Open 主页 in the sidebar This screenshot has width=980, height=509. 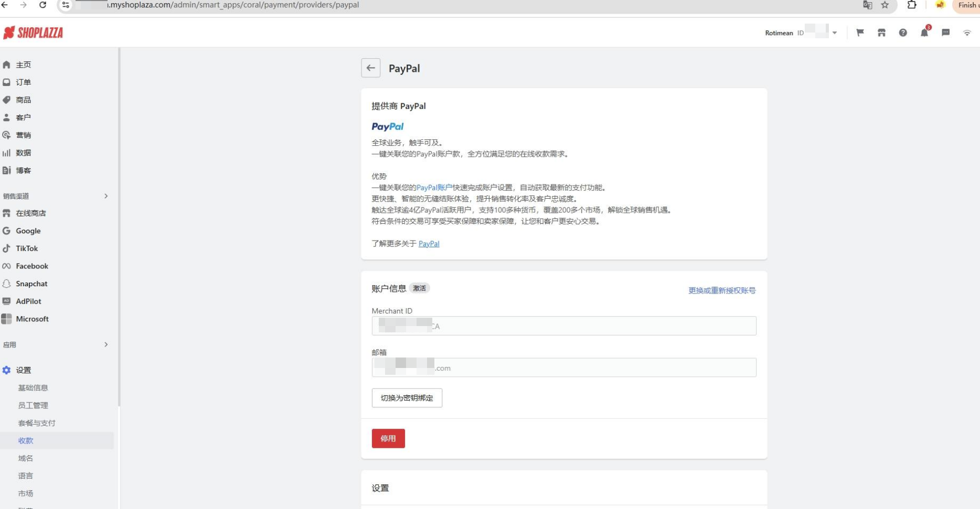[x=24, y=64]
